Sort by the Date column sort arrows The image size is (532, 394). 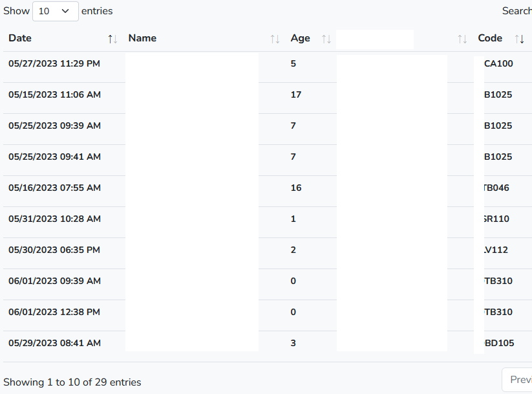point(112,38)
